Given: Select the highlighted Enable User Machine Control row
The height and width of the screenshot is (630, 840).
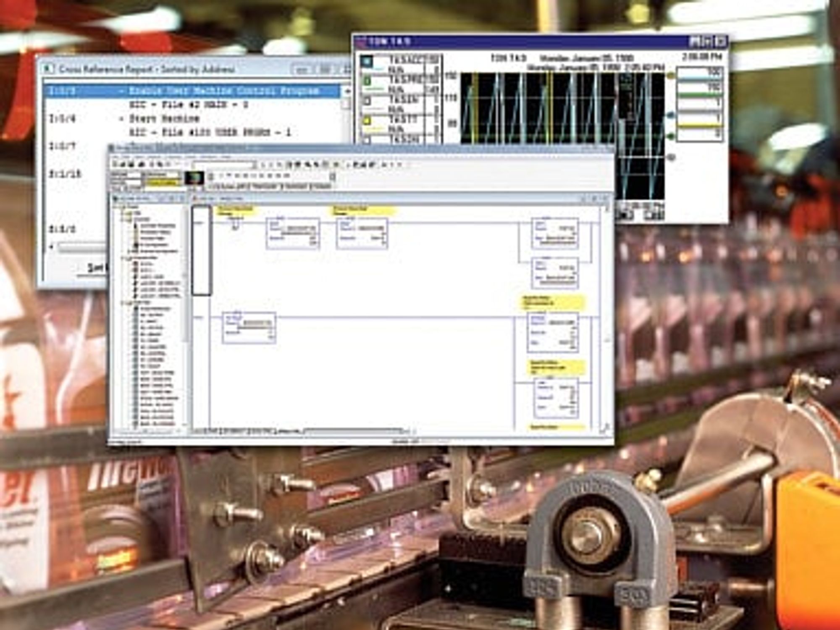Looking at the screenshot, I should point(193,91).
